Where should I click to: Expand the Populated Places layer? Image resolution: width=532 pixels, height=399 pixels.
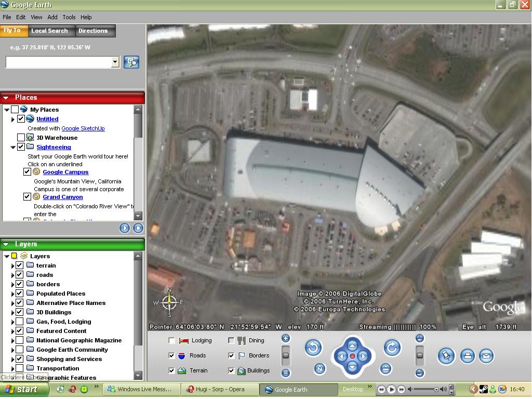tap(13, 294)
